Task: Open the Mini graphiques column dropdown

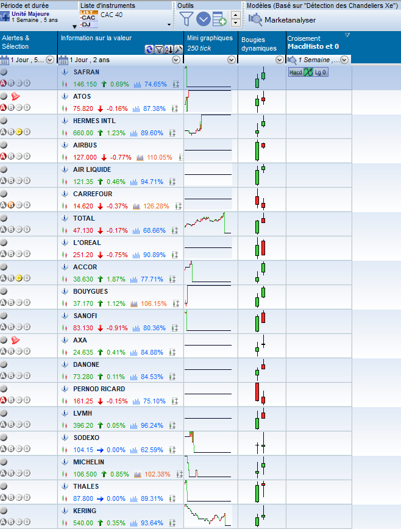Action: (232, 60)
